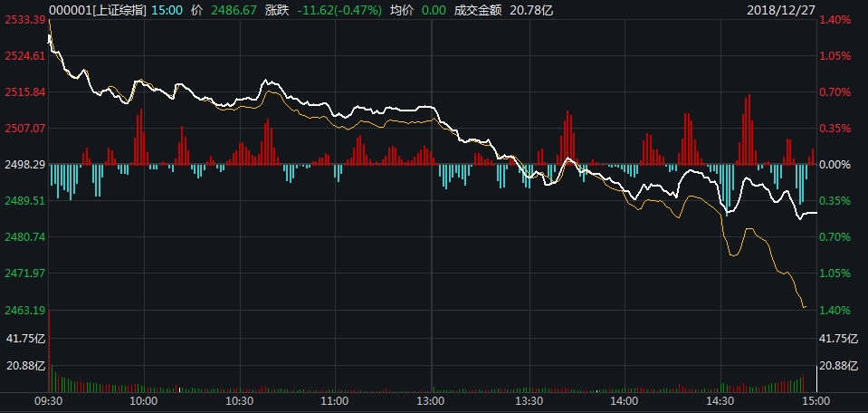This screenshot has width=868, height=413.
Task: Select the 11:00 time axis marker
Action: tap(335, 400)
